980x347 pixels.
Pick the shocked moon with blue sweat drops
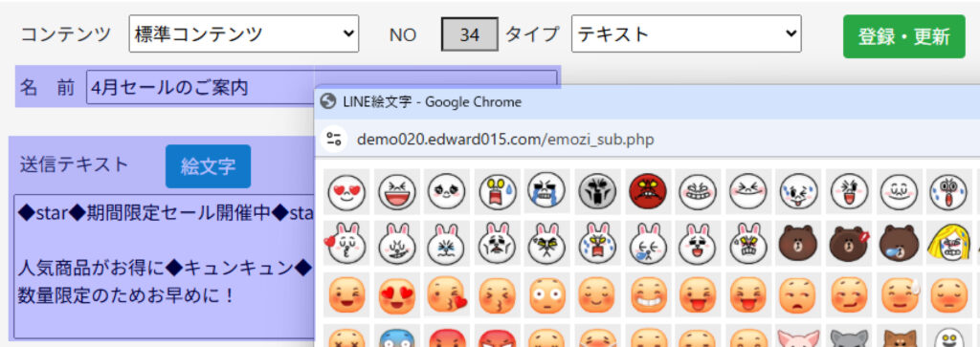point(948,191)
